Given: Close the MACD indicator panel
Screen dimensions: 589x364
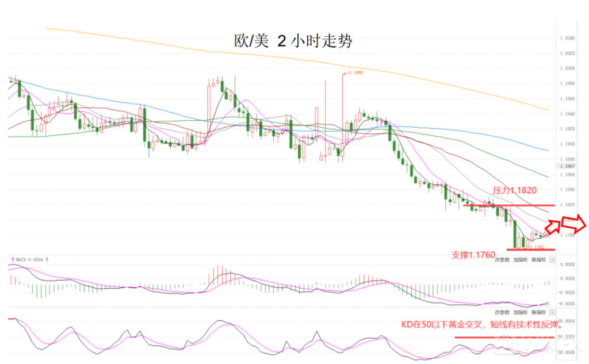Looking at the screenshot, I should (552, 260).
